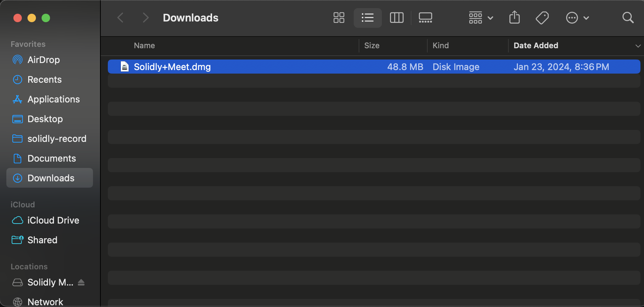
Task: Switch to icon grid view
Action: click(339, 18)
